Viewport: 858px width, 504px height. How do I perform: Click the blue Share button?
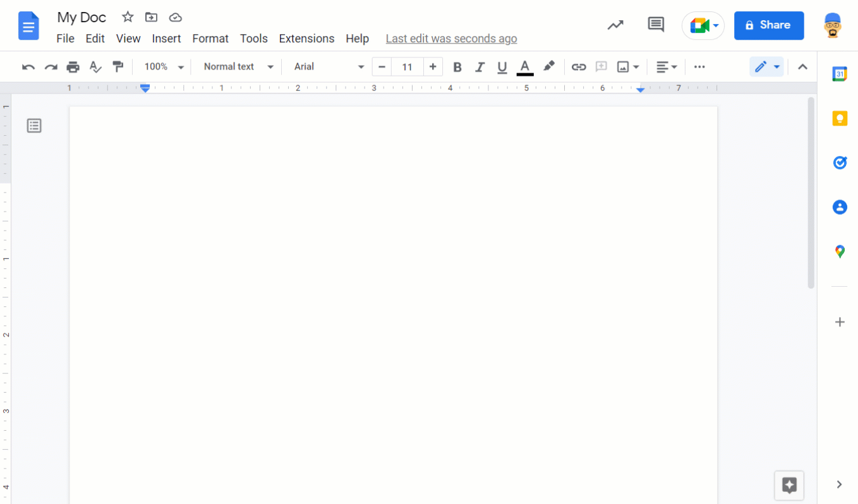tap(769, 25)
